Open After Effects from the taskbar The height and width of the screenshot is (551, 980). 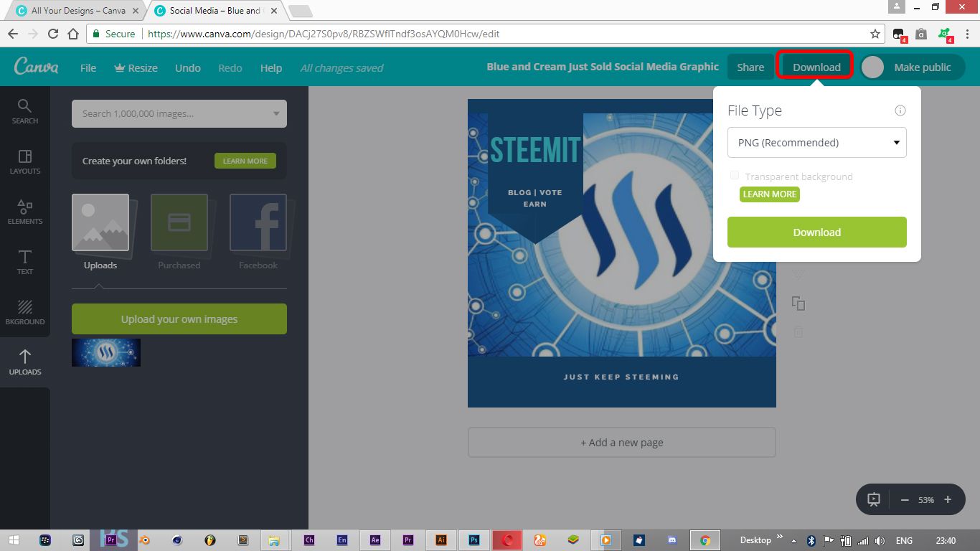coord(374,540)
